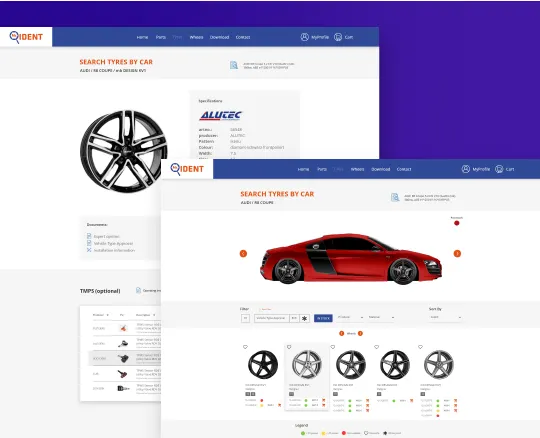Expand the Material filter dropdown

[381, 317]
